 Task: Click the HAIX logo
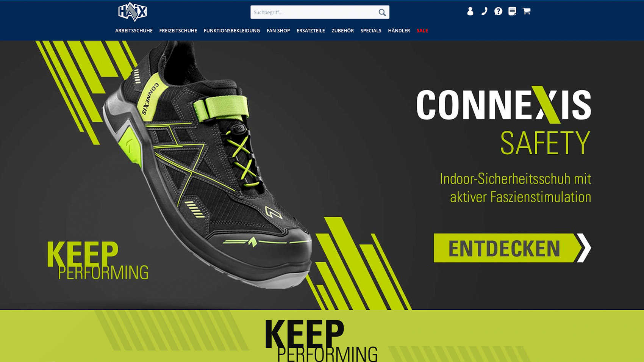(x=133, y=12)
